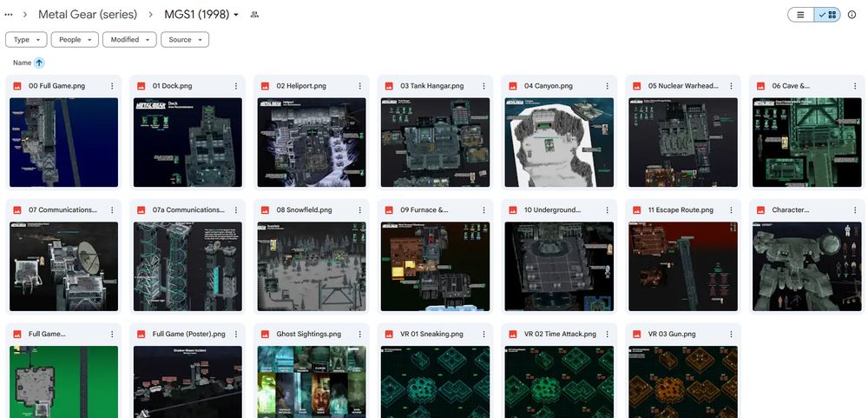Open the Ghost Sightings.png thumbnail
Screen dimensions: 868x418
click(x=312, y=382)
